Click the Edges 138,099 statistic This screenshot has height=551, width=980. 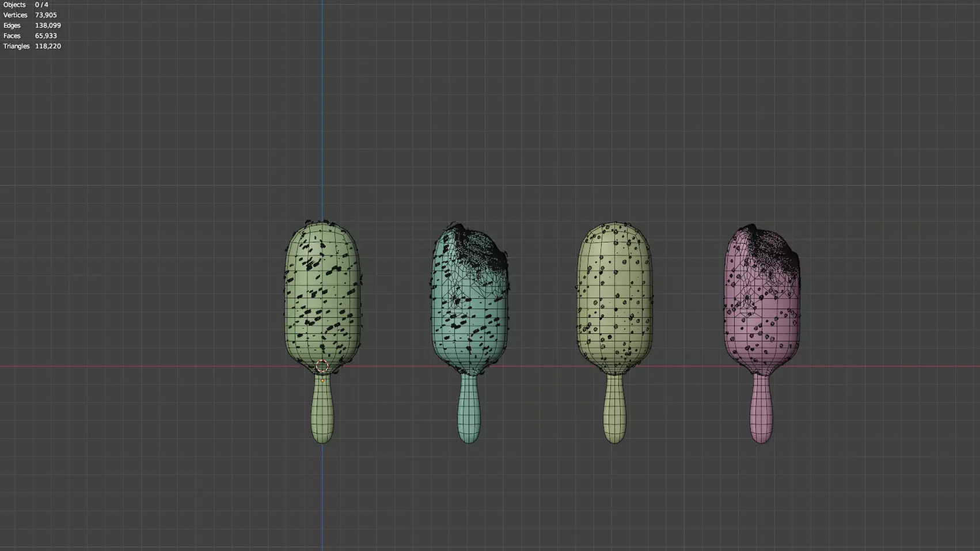[32, 25]
